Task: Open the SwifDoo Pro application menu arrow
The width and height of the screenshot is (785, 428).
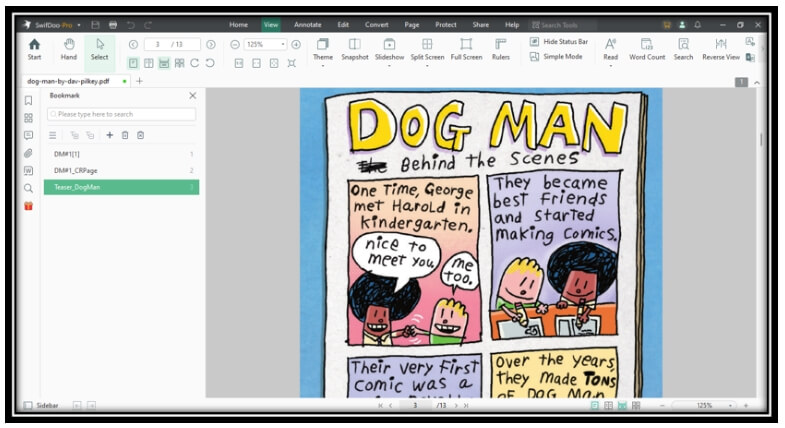Action: pos(79,25)
